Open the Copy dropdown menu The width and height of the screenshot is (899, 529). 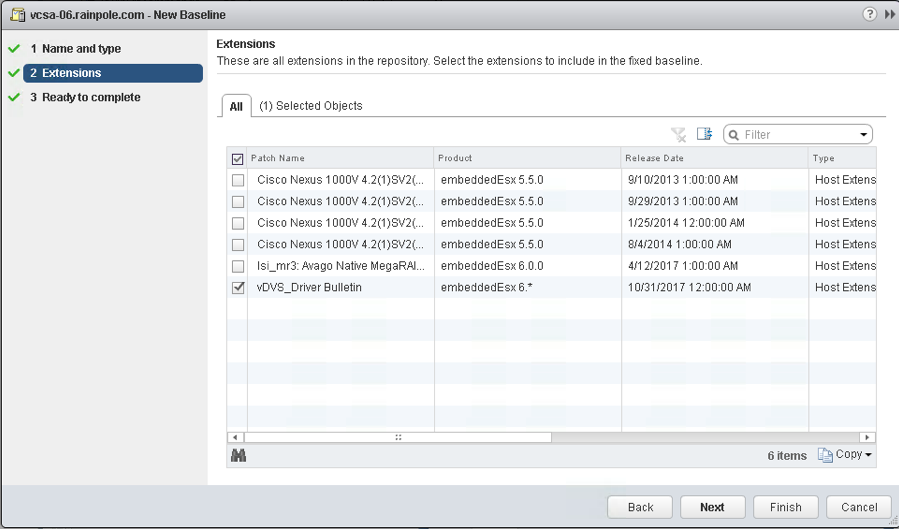845,455
